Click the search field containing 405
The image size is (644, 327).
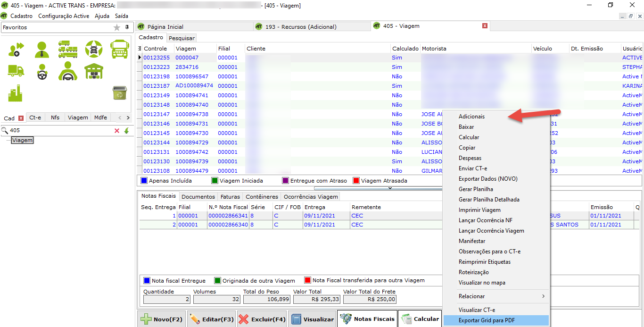[60, 130]
